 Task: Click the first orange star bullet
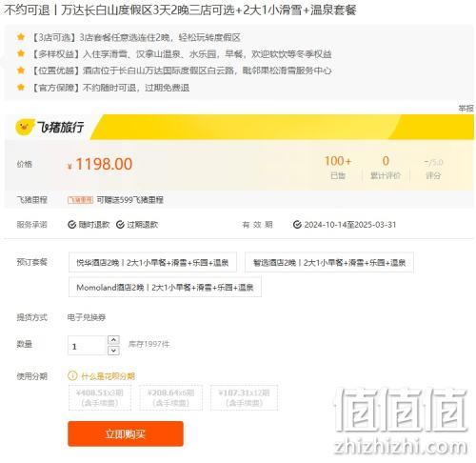pyautogui.click(x=21, y=37)
